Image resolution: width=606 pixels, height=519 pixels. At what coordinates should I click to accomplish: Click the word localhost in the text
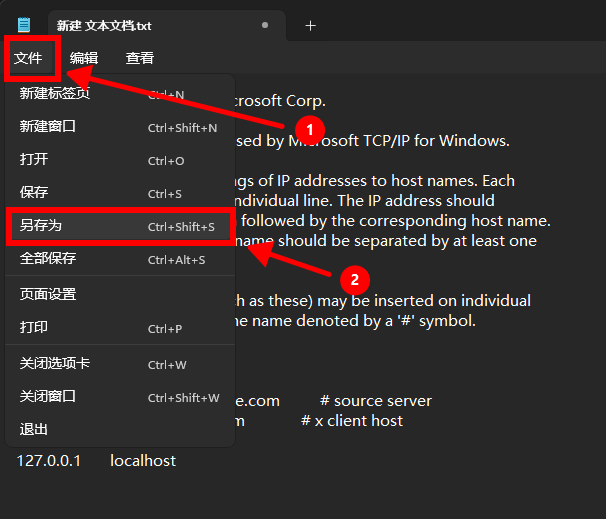click(x=142, y=460)
